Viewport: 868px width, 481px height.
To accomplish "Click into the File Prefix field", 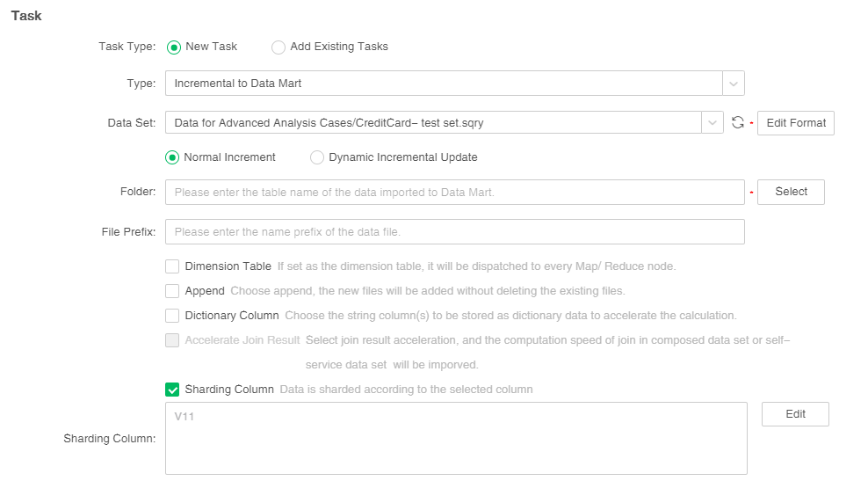I will [x=454, y=232].
